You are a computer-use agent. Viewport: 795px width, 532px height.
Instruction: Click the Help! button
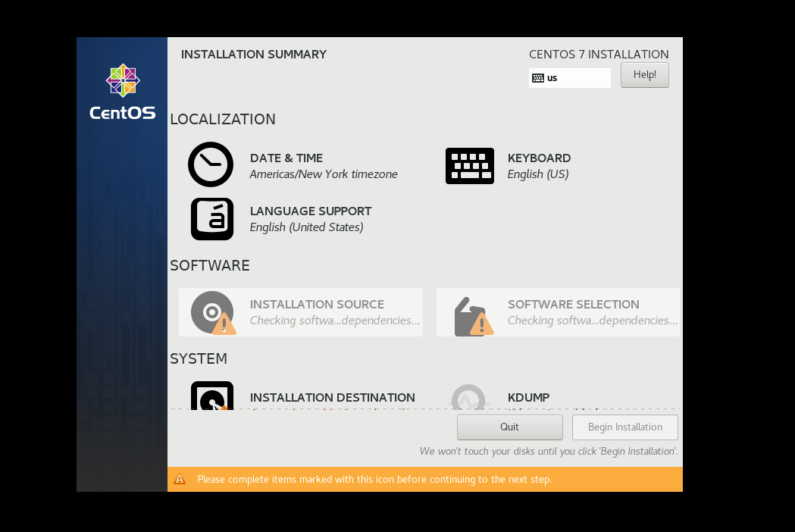[644, 75]
